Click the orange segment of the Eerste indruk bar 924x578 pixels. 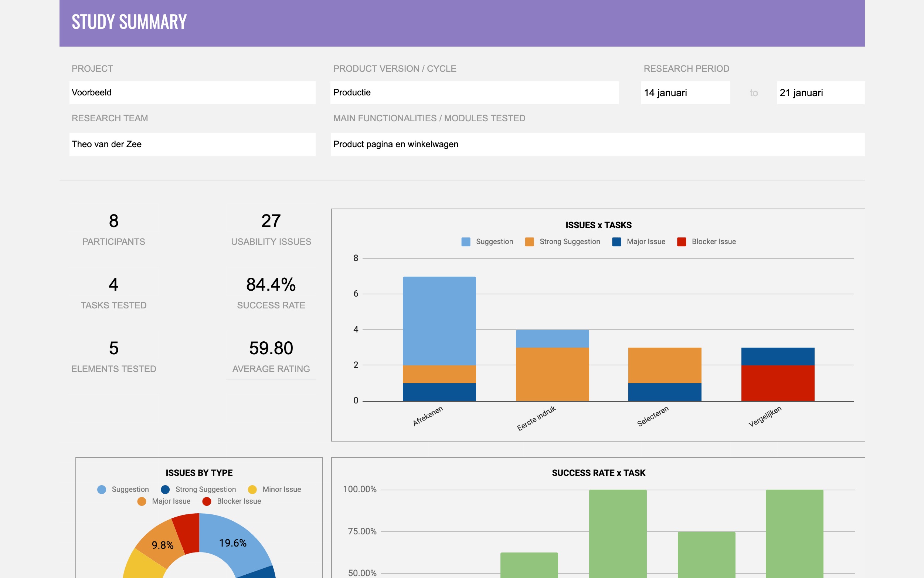pos(552,374)
